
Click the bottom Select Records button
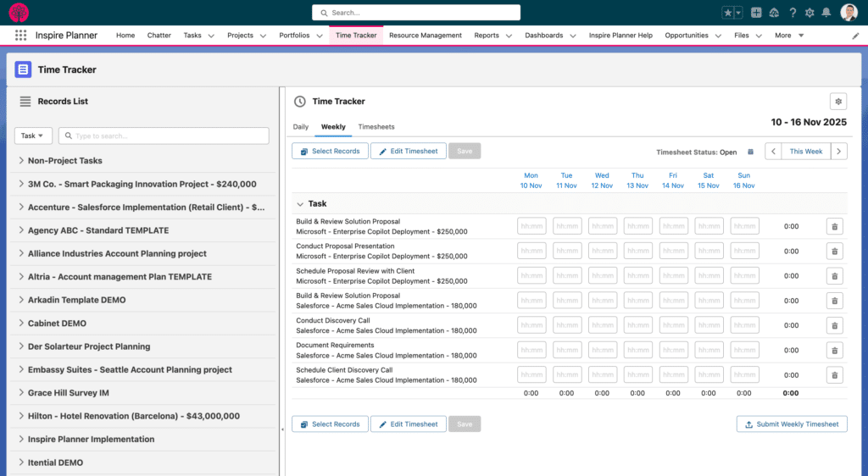coord(330,424)
